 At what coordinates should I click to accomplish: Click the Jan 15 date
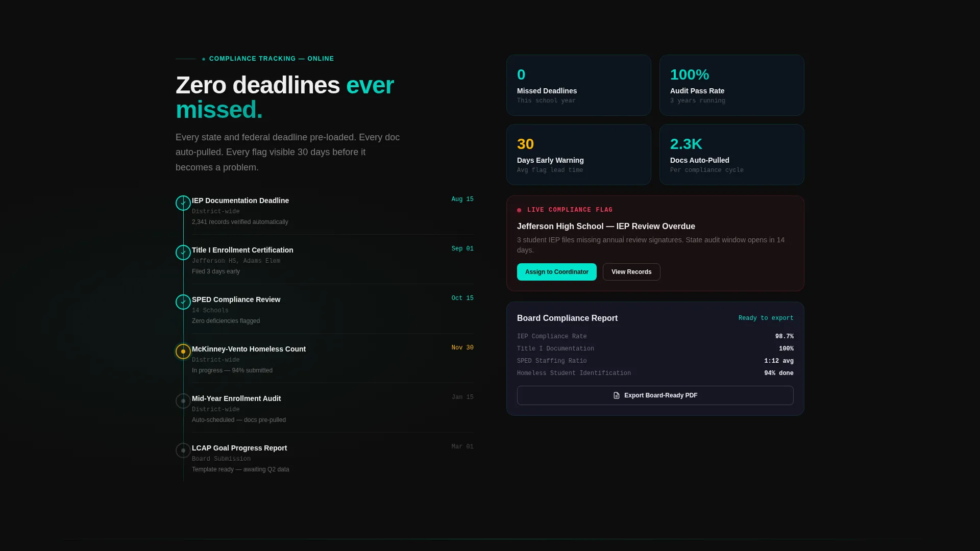(x=462, y=397)
